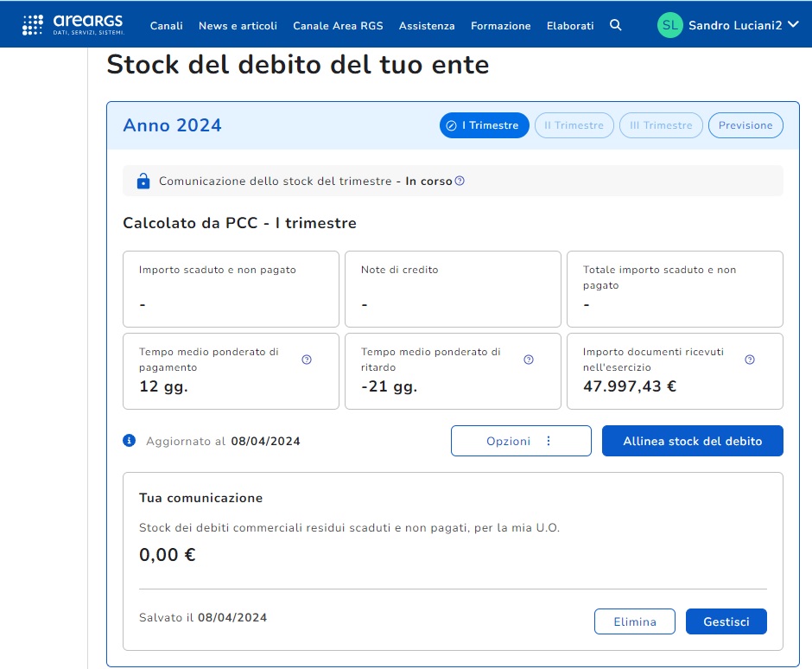This screenshot has width=812, height=669.
Task: Open Canali in the navigation bar
Action: (x=166, y=26)
